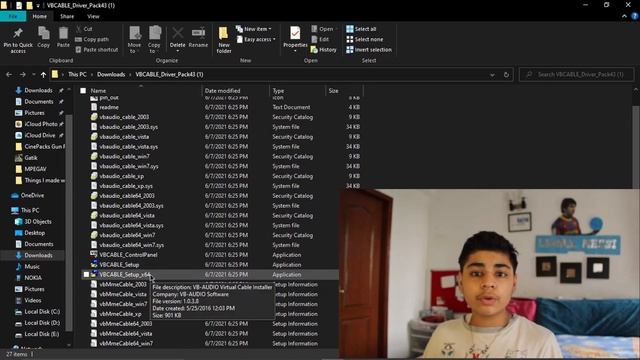
Task: Open Videos in navigation pane
Action: [33, 300]
